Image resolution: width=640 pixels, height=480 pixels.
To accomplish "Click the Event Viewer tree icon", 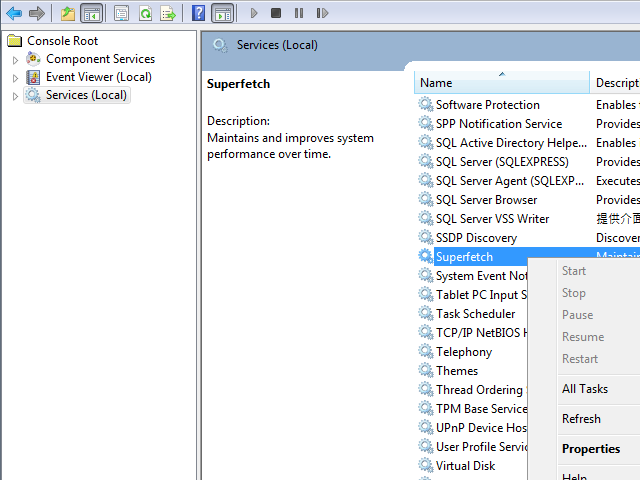I will (33, 77).
